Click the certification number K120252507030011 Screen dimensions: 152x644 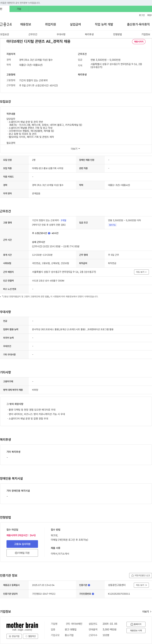coord(119,594)
